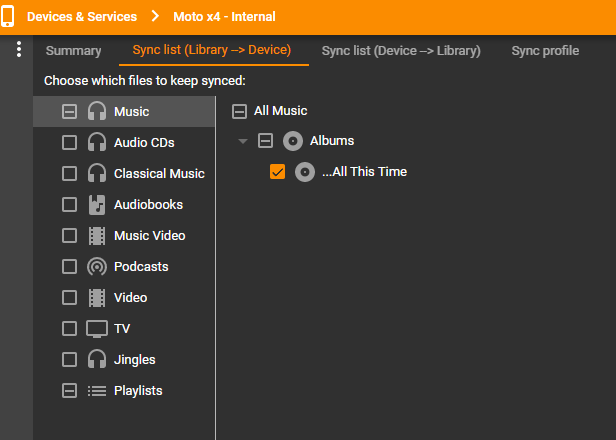Screen dimensions: 616x440
Task: Click the phone device icon in header
Action: tap(8, 16)
